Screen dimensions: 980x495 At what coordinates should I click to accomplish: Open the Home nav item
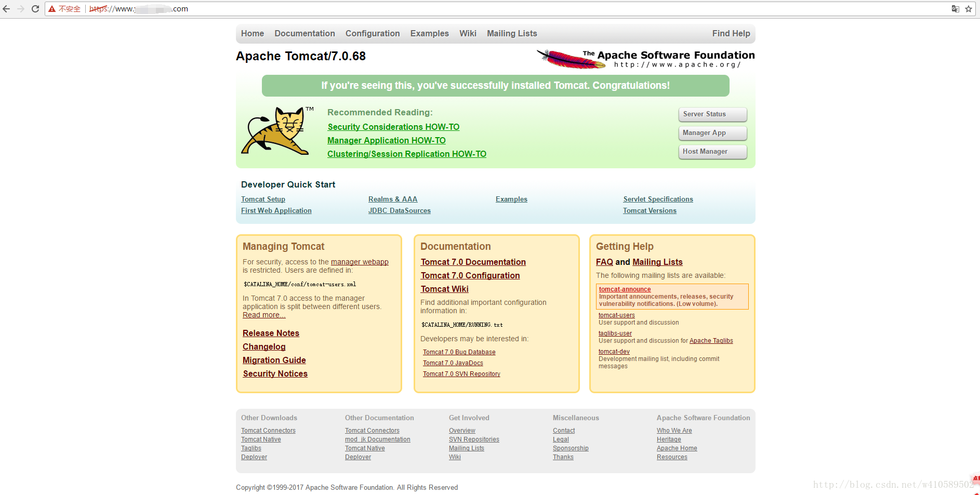point(253,33)
